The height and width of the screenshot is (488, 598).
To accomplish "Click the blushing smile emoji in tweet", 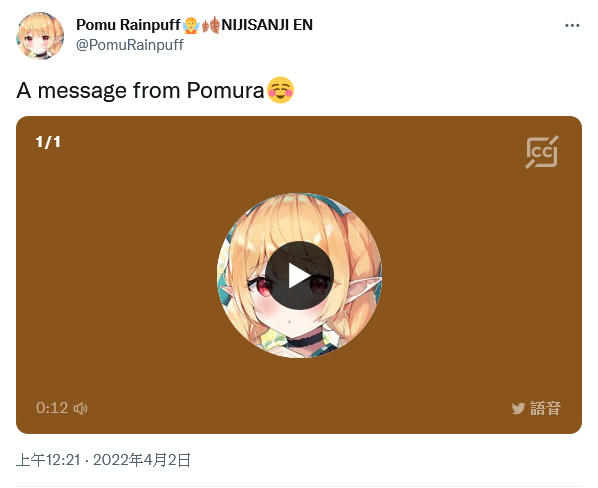I will coord(280,90).
